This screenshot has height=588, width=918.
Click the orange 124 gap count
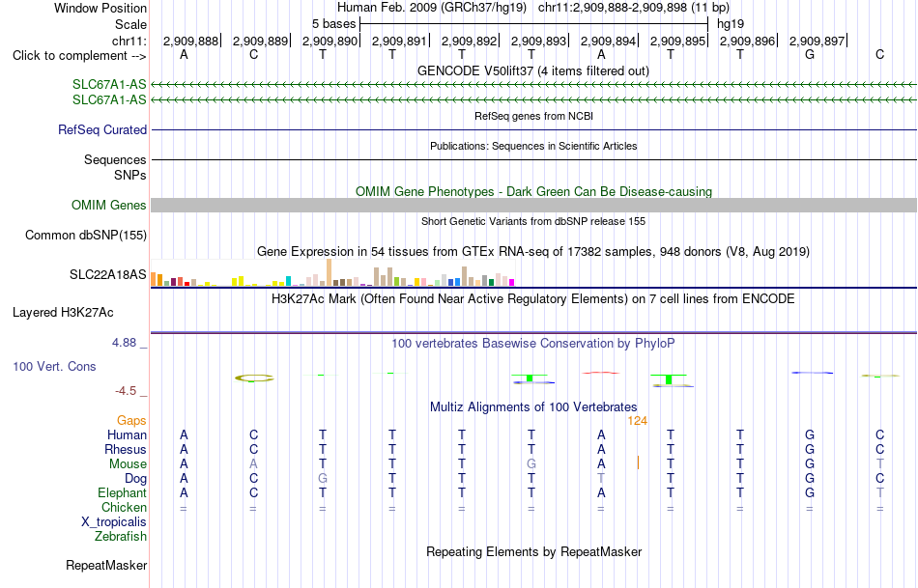coord(637,421)
